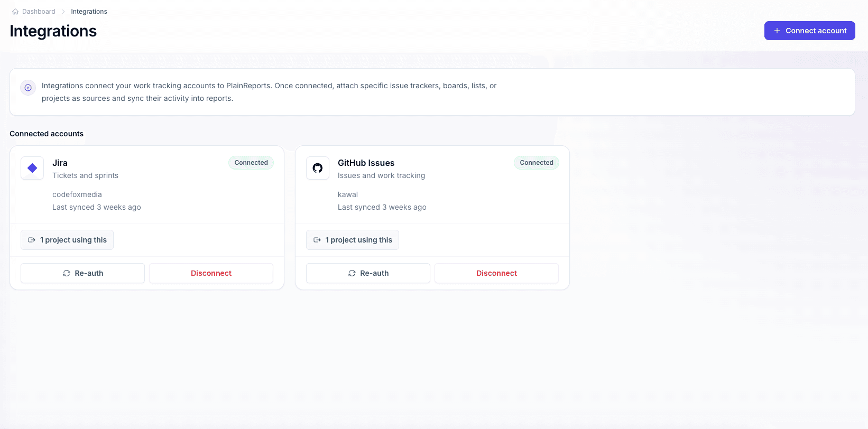Disconnect the Jira account
This screenshot has width=868, height=429.
[x=211, y=273]
